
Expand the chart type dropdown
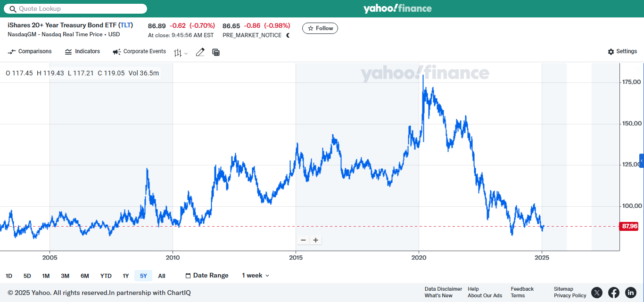click(181, 53)
